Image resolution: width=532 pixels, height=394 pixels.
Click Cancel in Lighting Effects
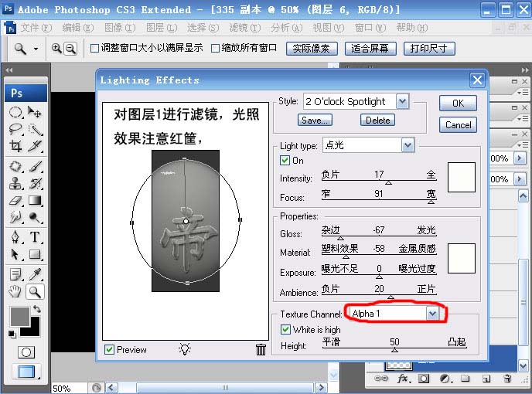(458, 125)
